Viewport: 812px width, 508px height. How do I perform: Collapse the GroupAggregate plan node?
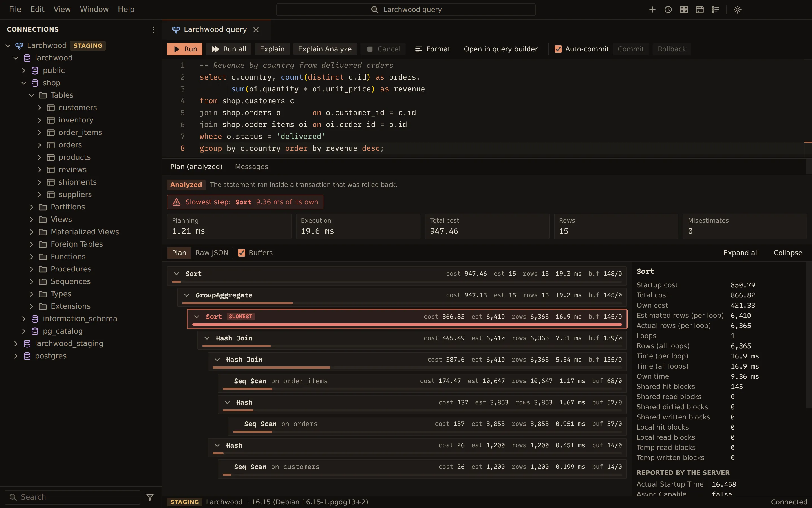pyautogui.click(x=187, y=295)
